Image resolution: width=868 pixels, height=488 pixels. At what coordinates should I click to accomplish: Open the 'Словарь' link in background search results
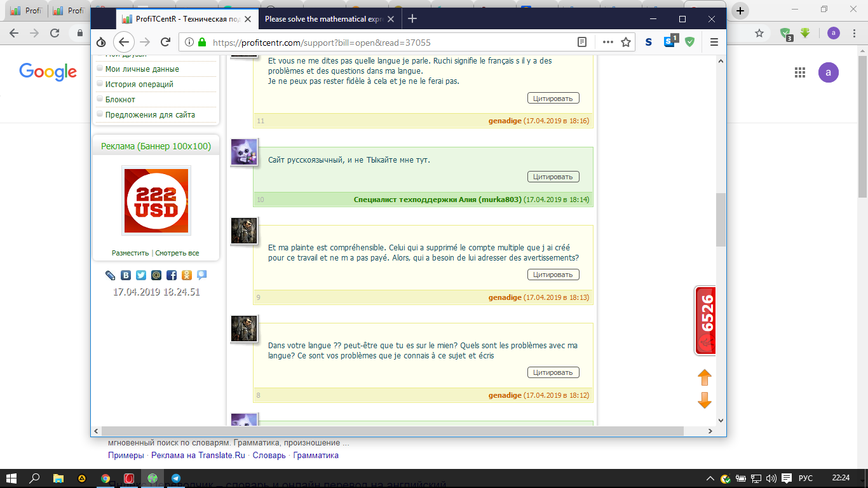[269, 455]
